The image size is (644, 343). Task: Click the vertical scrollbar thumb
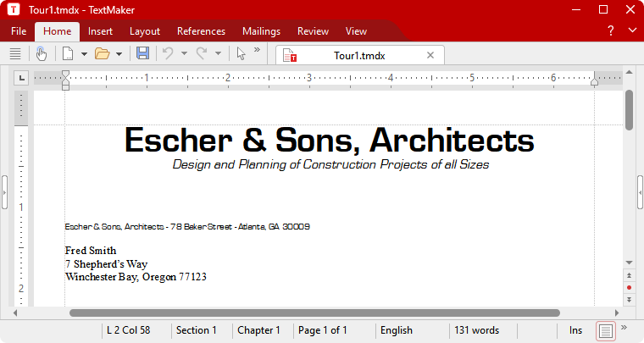629,110
